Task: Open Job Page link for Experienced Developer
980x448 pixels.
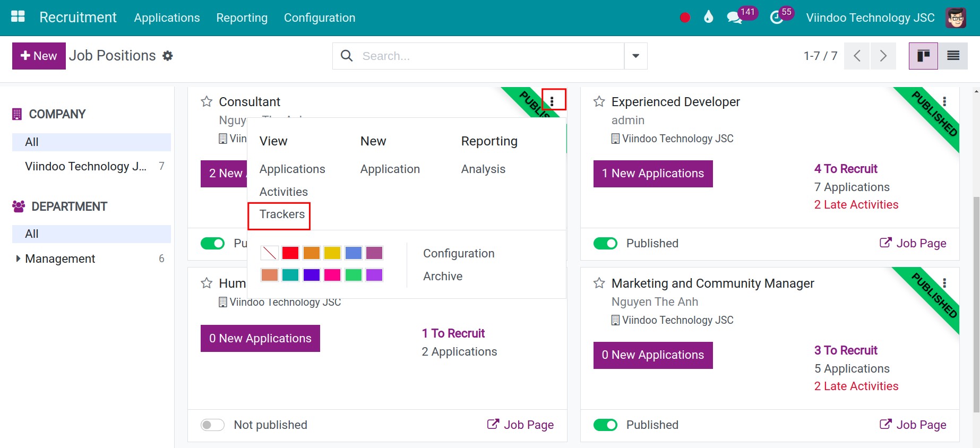Action: click(x=913, y=243)
